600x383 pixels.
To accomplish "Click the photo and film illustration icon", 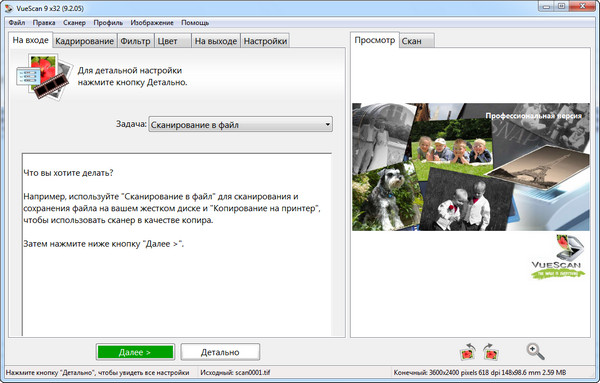I will 45,77.
